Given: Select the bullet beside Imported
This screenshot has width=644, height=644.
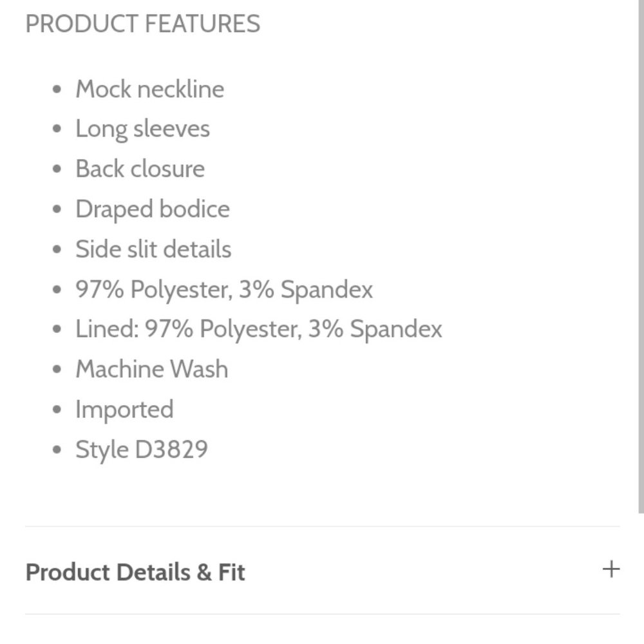Looking at the screenshot, I should point(57,410).
